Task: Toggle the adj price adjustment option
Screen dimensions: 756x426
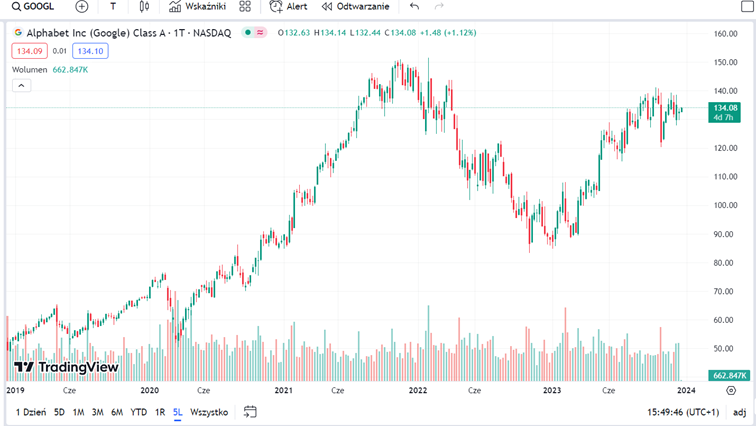Action: click(738, 412)
